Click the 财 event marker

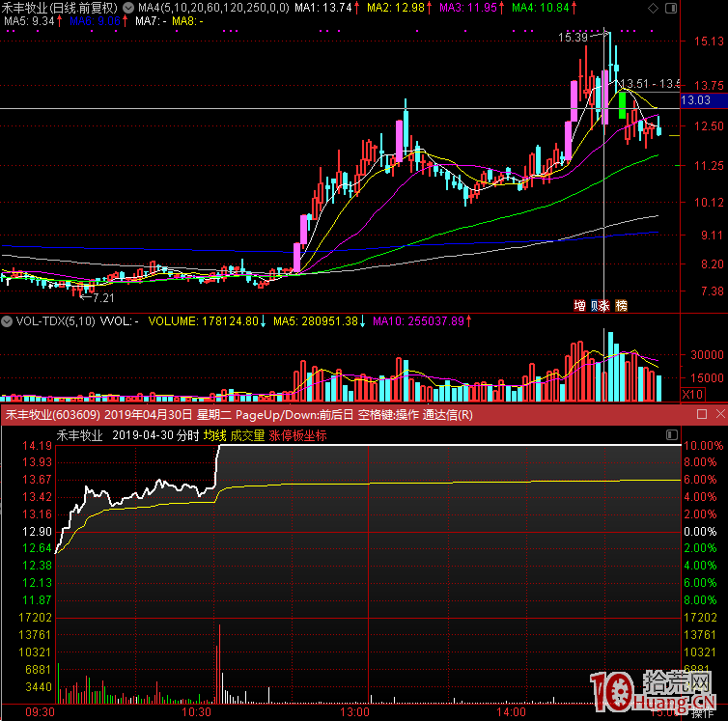[x=595, y=306]
